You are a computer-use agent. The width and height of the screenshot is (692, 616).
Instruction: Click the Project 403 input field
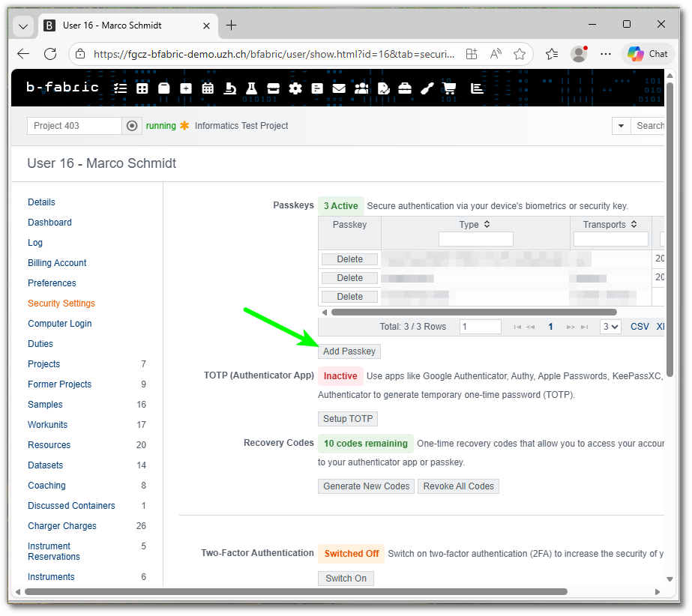tap(74, 126)
